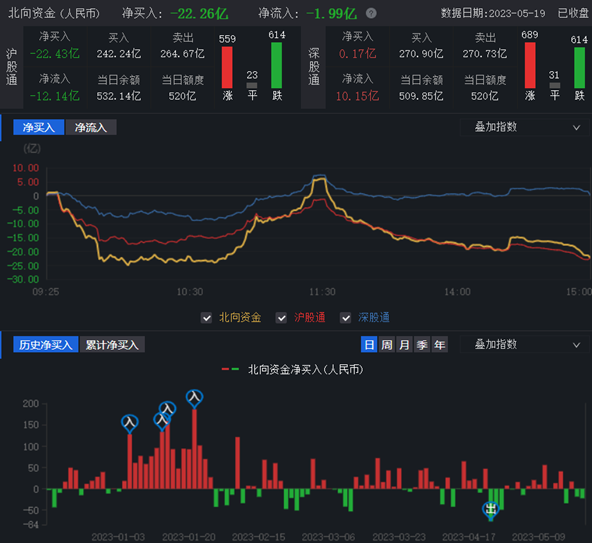Image resolution: width=592 pixels, height=543 pixels.
Task: Select the 年 yearly period button
Action: pos(439,344)
